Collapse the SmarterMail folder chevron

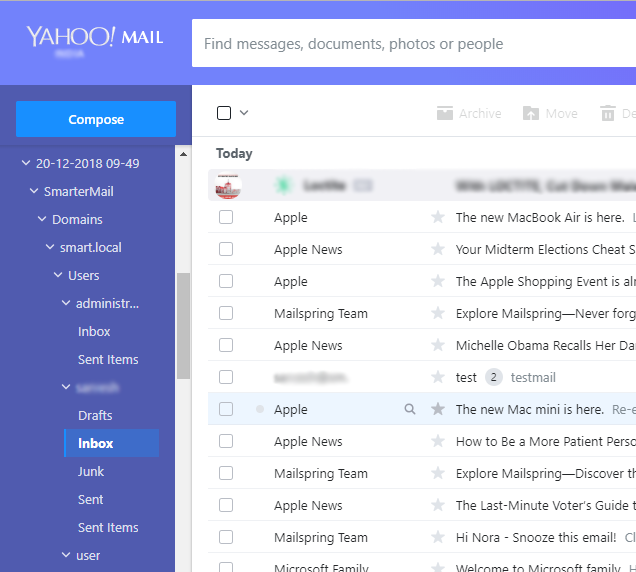34,191
